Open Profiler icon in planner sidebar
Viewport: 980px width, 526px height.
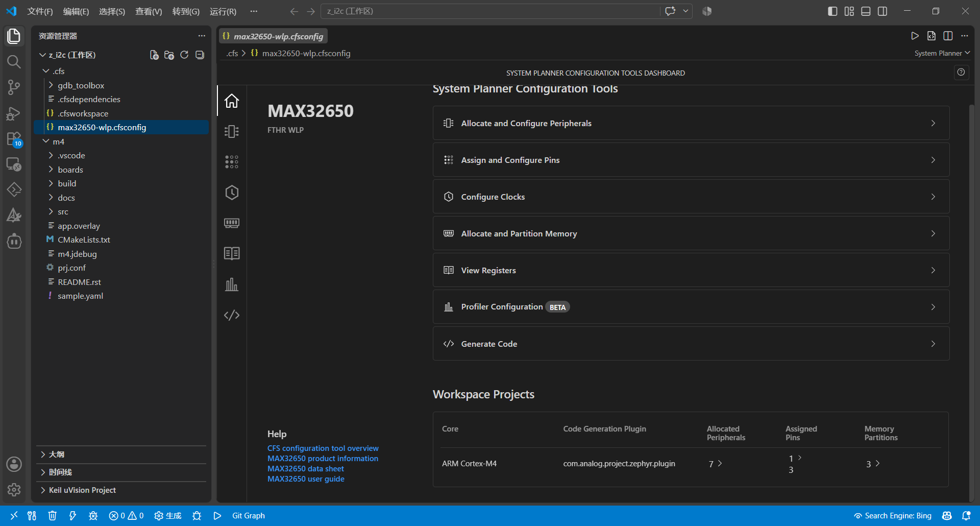coord(232,284)
